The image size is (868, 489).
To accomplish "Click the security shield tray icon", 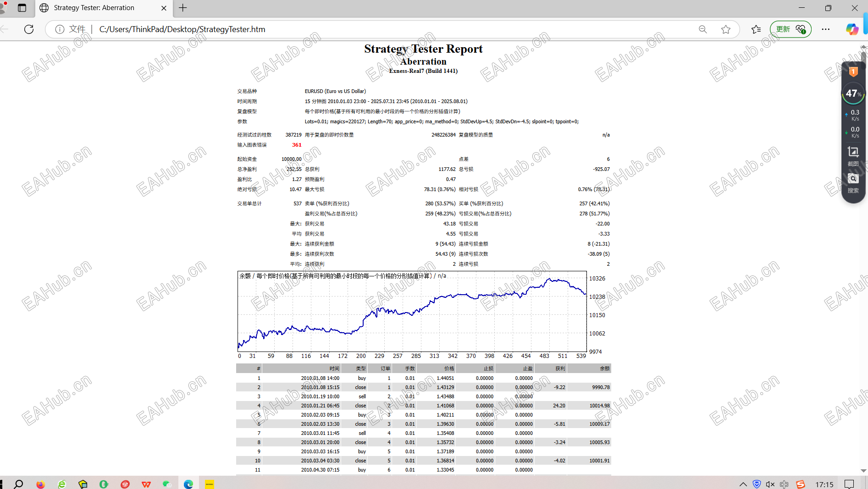I will click(757, 484).
